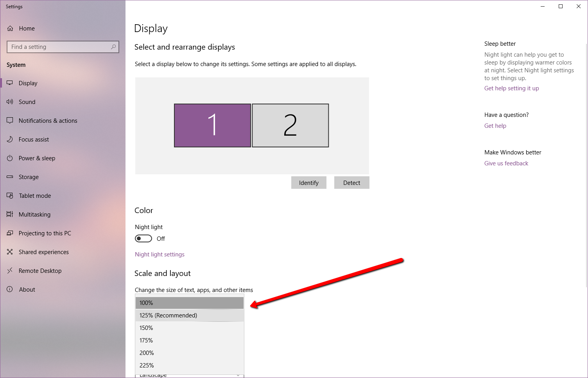Image resolution: width=588 pixels, height=378 pixels.
Task: Click the System section label in sidebar
Action: tap(16, 65)
